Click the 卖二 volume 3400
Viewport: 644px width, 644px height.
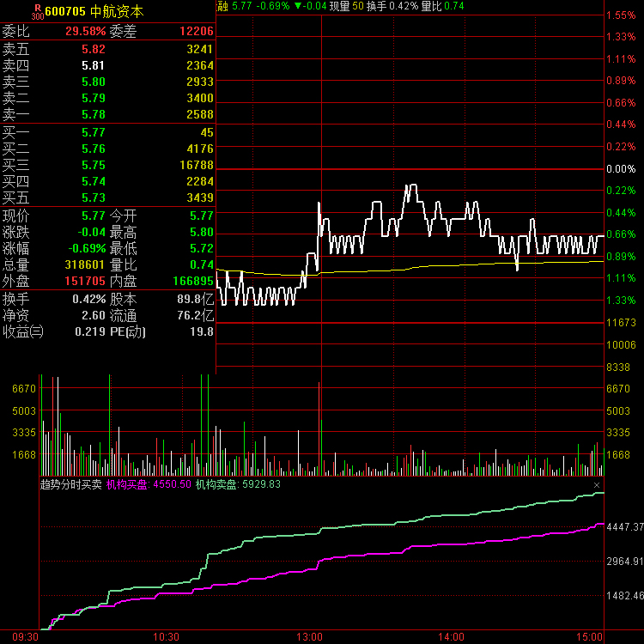pyautogui.click(x=199, y=98)
